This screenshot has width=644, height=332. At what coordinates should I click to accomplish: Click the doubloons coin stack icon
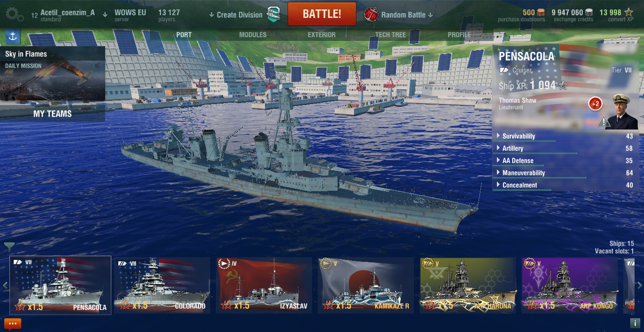point(541,13)
